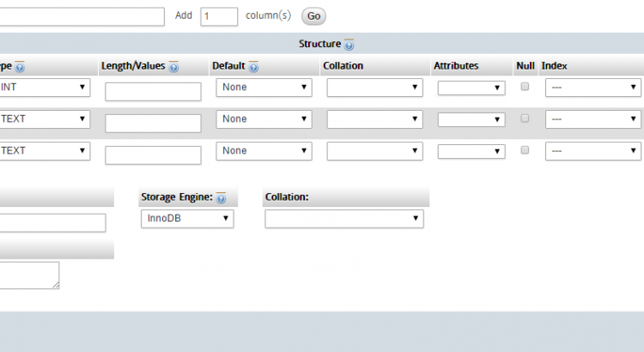
Task: Open Attributes dropdown in the third row
Action: coord(471,151)
